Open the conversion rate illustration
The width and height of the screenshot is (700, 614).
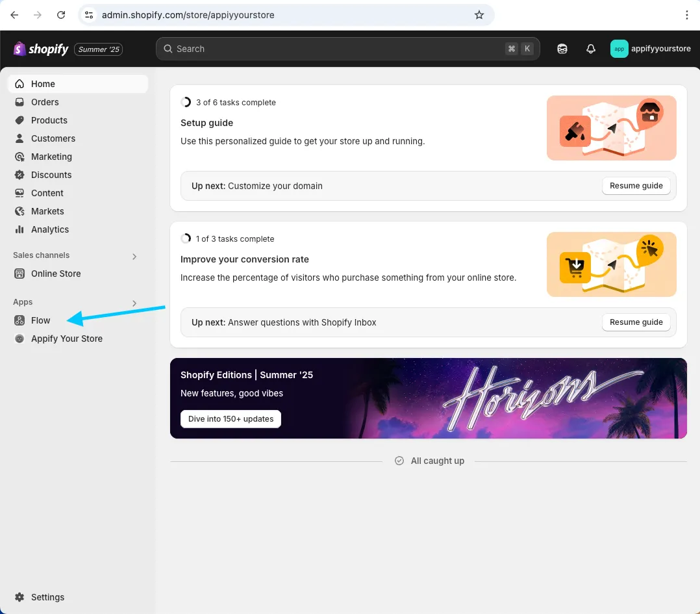[612, 264]
